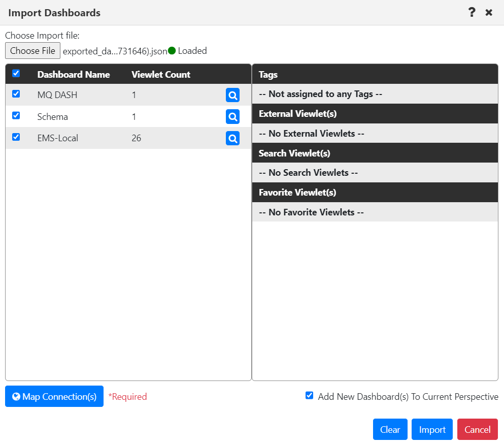Open preview of MQ DASH viewlets
This screenshot has width=504, height=444.
tap(232, 95)
